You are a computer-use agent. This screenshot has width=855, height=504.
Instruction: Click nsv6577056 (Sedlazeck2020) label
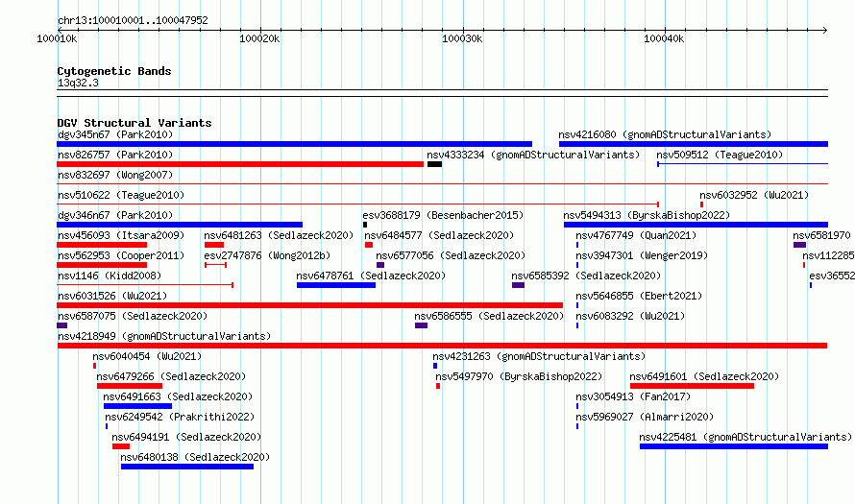[451, 255]
